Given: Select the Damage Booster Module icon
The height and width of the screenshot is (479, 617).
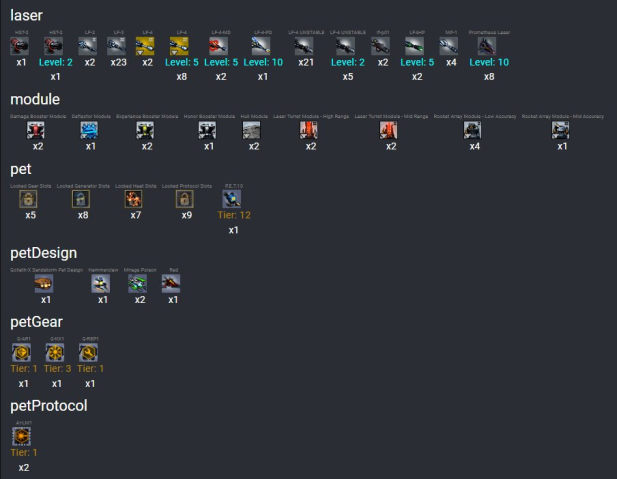Looking at the screenshot, I should [x=36, y=130].
